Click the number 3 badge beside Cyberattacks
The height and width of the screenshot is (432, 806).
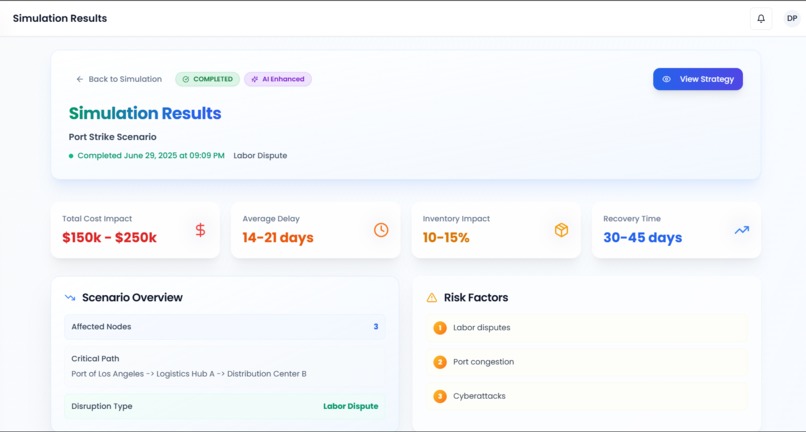tap(439, 397)
